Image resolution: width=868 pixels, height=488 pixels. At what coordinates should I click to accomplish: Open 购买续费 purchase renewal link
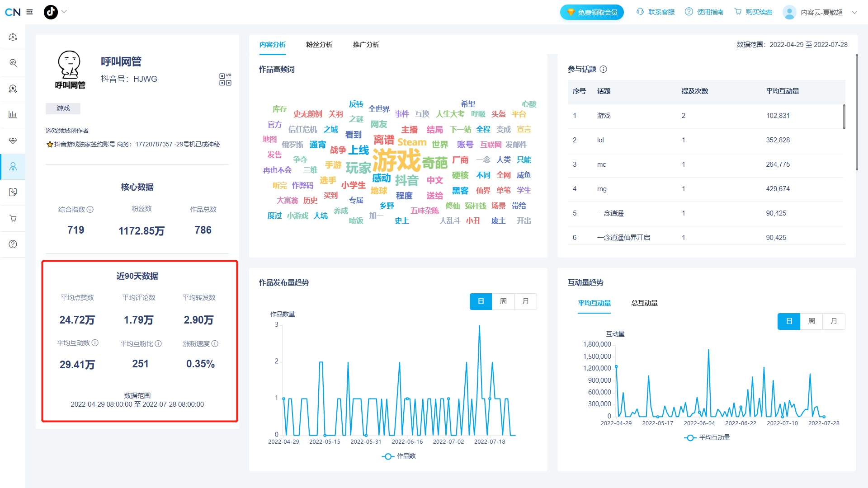[753, 12]
